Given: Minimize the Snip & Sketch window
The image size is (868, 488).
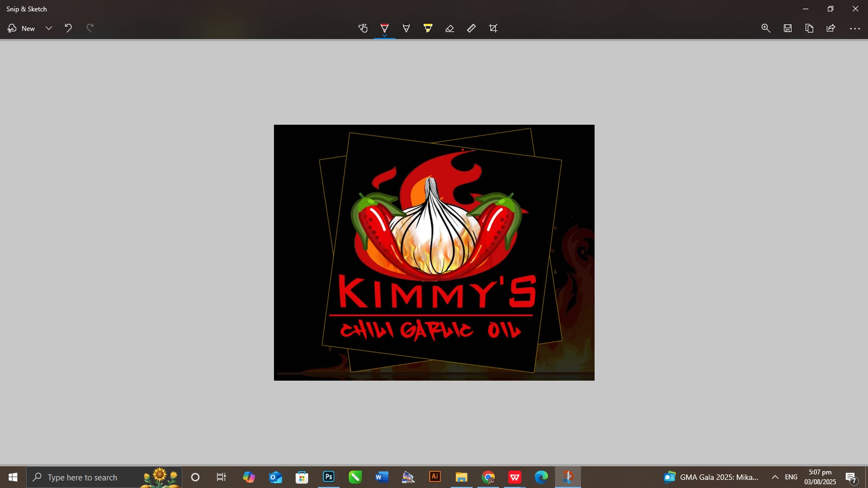Looking at the screenshot, I should point(806,9).
